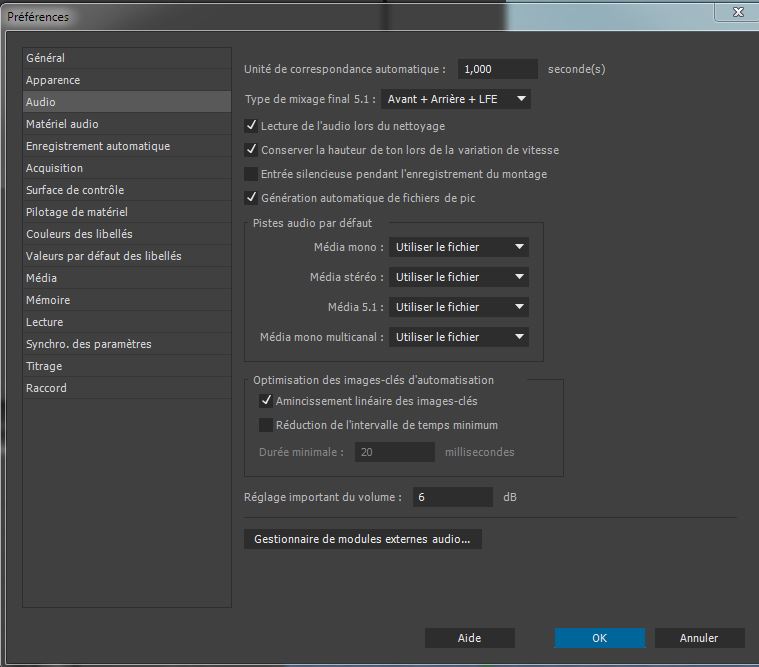Go to Enregistrement automatique settings

98,146
